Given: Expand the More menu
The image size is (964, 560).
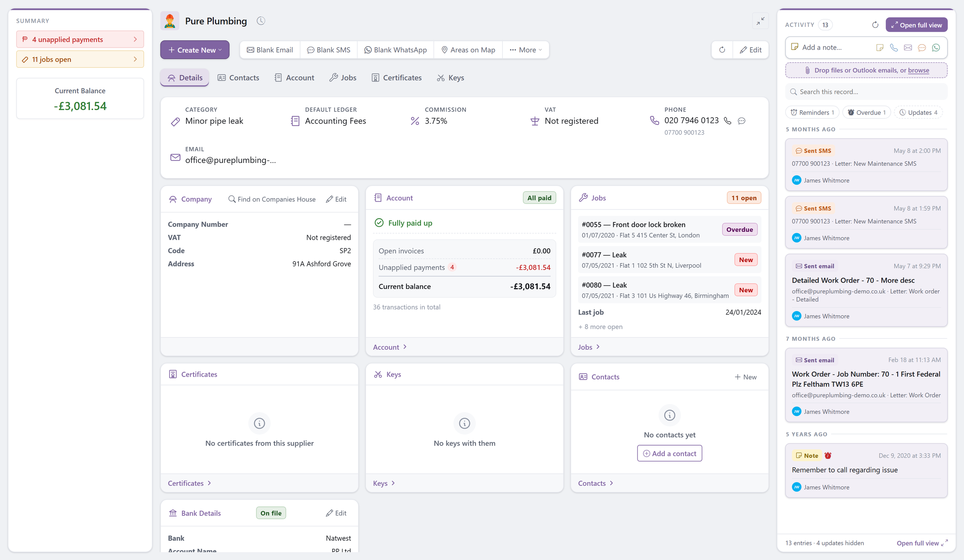Looking at the screenshot, I should [x=526, y=50].
